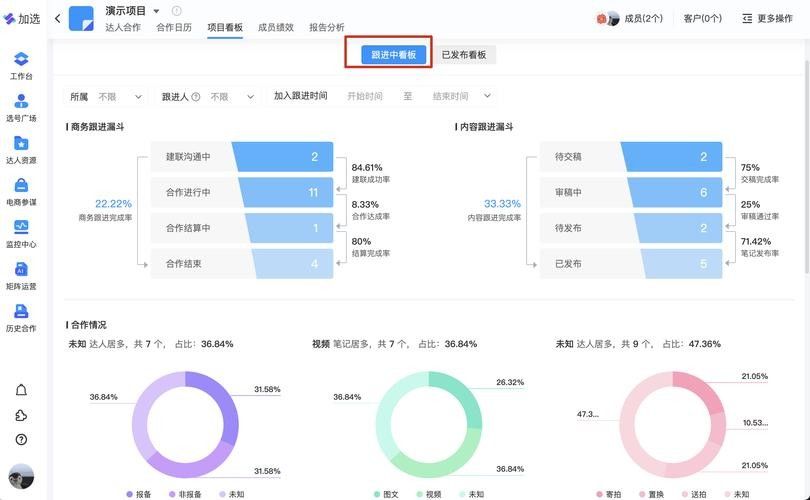
Task: Click the 71.42% 笔记发布率 label
Action: [x=759, y=247]
